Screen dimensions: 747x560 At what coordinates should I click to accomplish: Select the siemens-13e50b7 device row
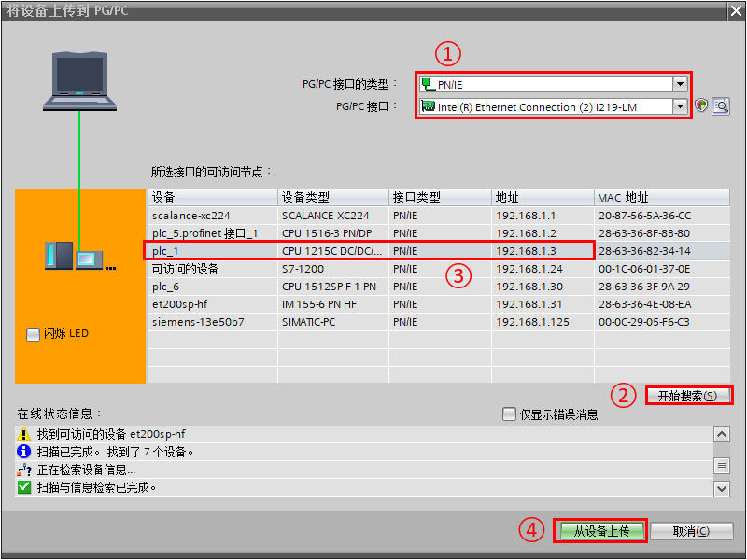[439, 322]
